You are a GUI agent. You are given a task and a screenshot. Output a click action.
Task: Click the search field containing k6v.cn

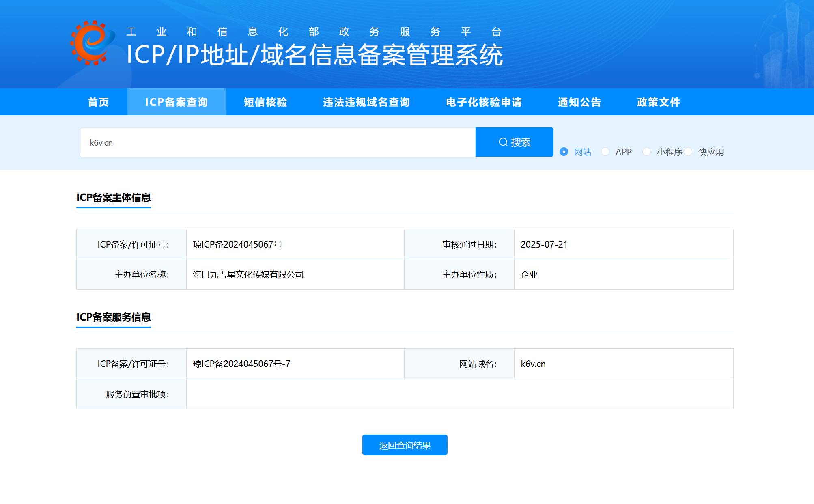tap(278, 142)
